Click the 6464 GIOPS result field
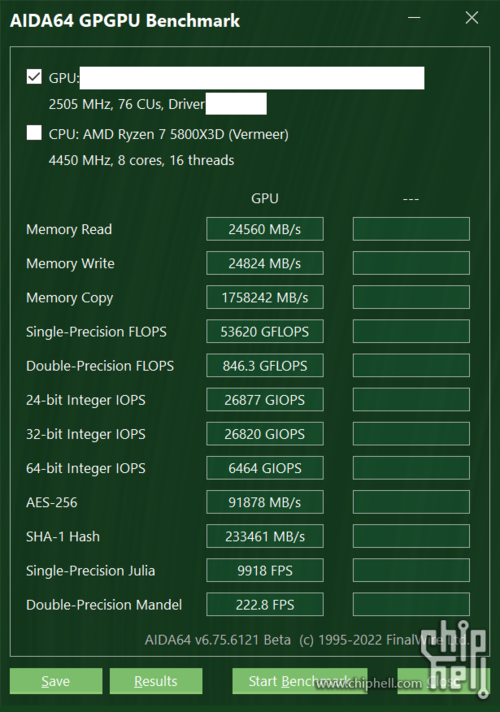 click(x=265, y=468)
